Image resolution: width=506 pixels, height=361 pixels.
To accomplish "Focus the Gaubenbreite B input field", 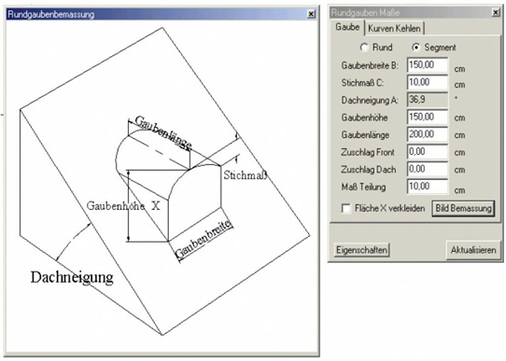I will click(x=427, y=65).
